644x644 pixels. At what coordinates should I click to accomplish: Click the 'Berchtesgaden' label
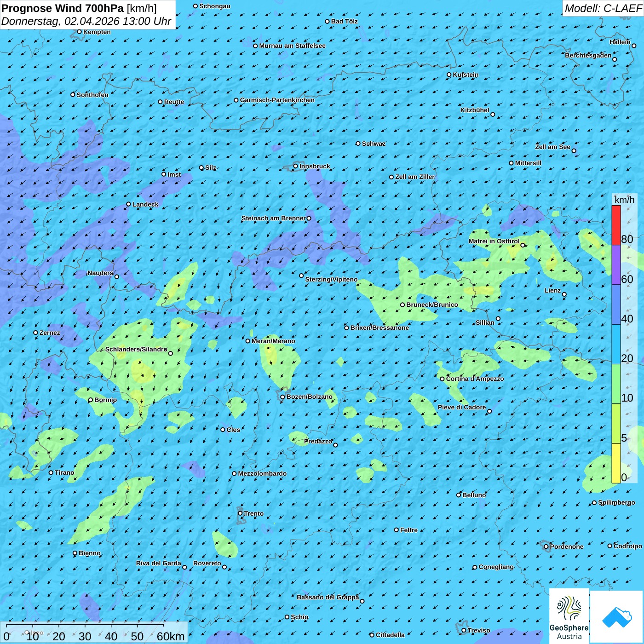point(588,55)
